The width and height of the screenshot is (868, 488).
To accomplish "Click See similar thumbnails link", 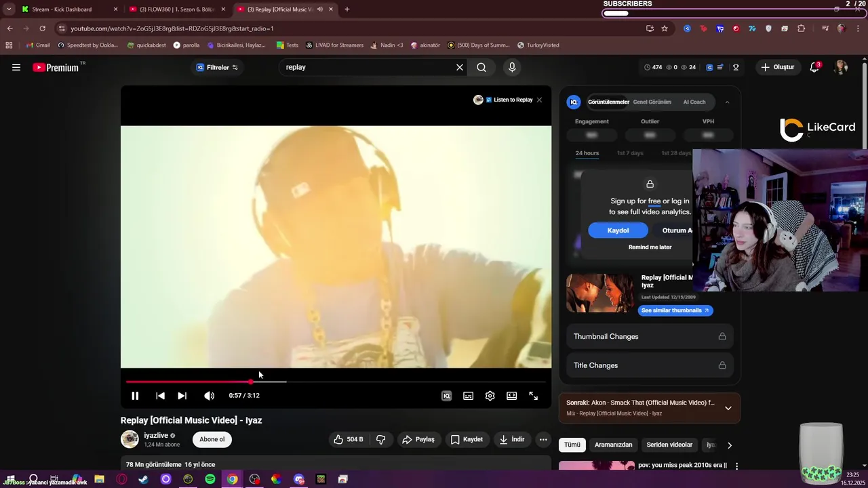I will coord(675,310).
